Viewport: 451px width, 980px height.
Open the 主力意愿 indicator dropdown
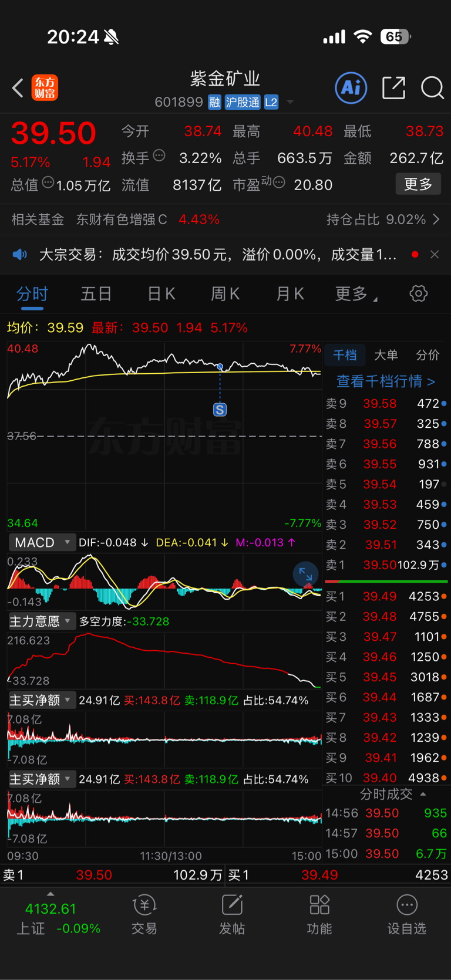(x=42, y=621)
